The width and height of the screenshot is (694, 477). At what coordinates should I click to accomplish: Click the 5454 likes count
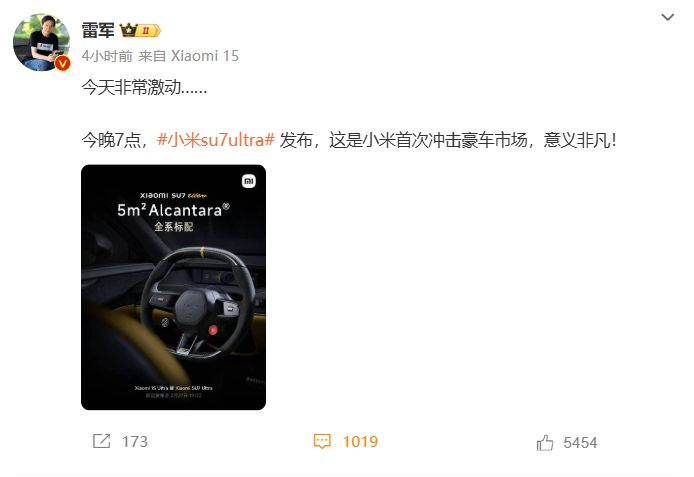pyautogui.click(x=580, y=442)
